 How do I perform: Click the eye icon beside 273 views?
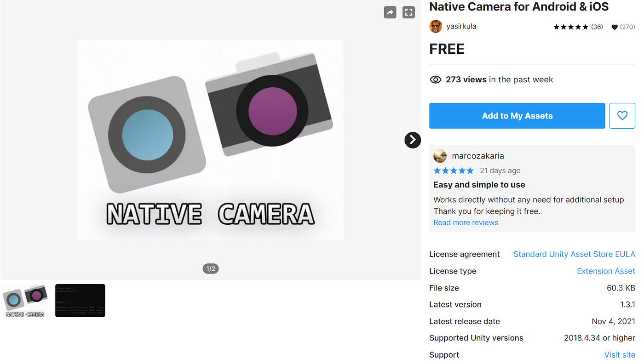coord(435,80)
